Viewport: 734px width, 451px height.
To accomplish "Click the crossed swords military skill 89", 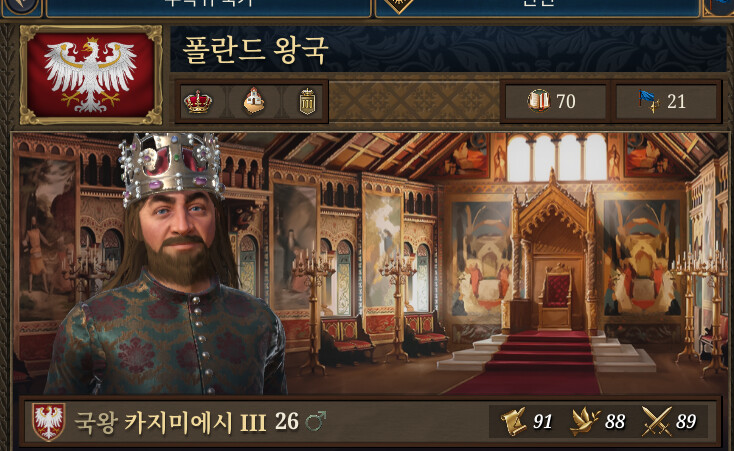I will point(669,421).
